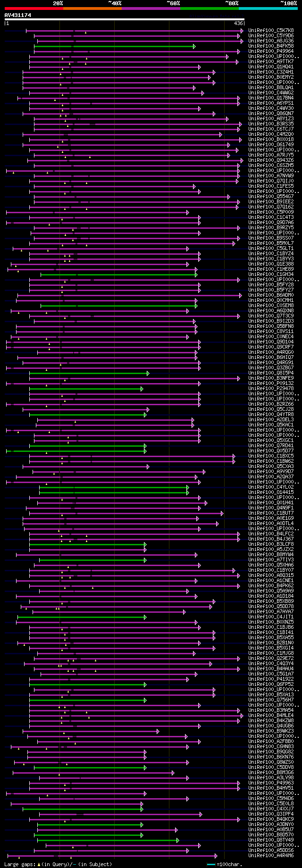The width and height of the screenshot is (302, 868).
Task: Click label UniRef100_C1C4T3
Action: (271, 217)
